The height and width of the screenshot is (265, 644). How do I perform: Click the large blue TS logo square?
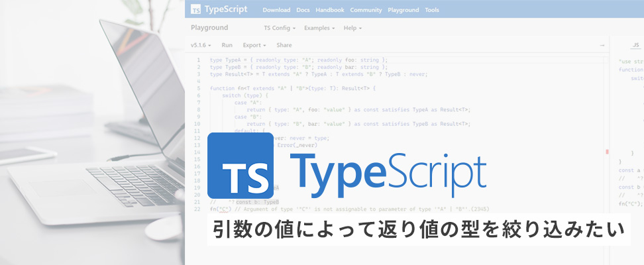coord(241,165)
